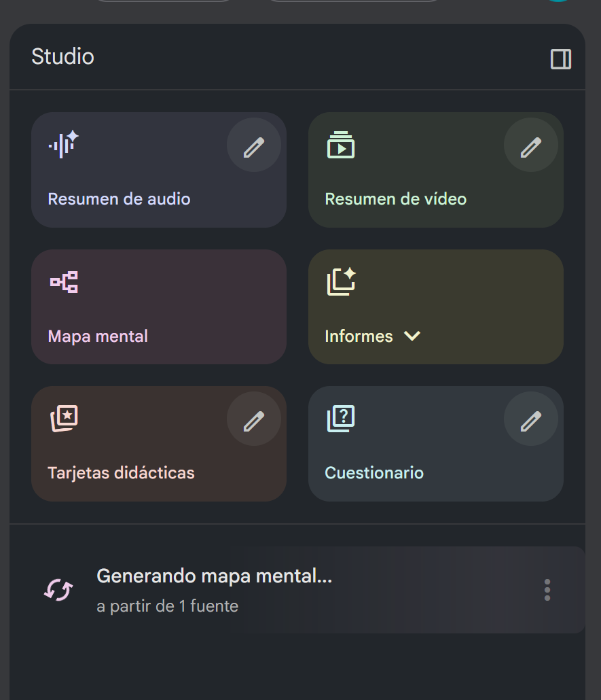Customize Tarjetas didácticas via its pencil icon
Image resolution: width=601 pixels, height=700 pixels.
(x=254, y=419)
